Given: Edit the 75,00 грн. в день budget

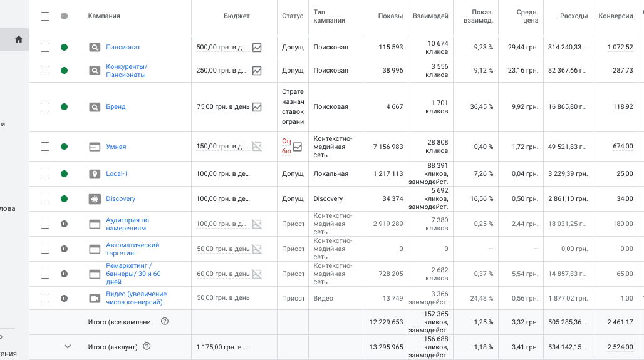Looking at the screenshot, I should [x=223, y=106].
